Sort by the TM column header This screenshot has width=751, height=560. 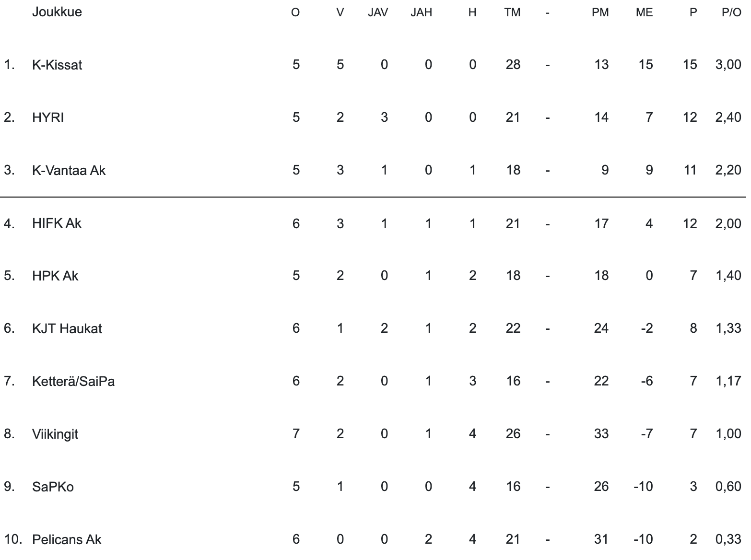pyautogui.click(x=512, y=12)
